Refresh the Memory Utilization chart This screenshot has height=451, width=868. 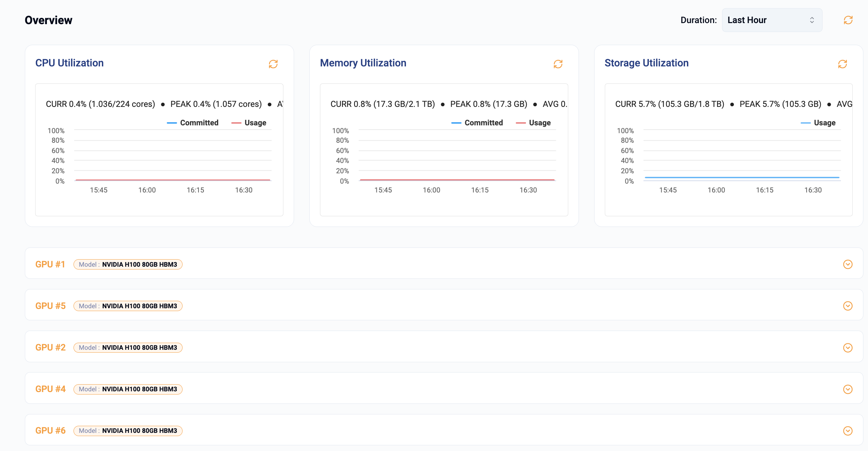click(558, 64)
